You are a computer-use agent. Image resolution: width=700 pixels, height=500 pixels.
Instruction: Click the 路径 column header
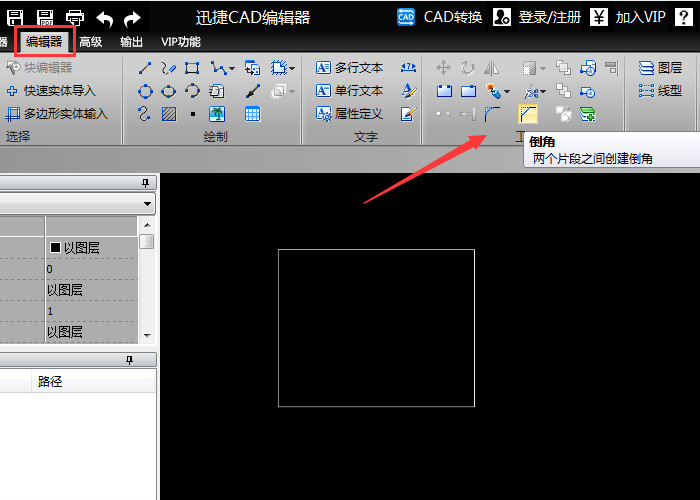[93, 381]
